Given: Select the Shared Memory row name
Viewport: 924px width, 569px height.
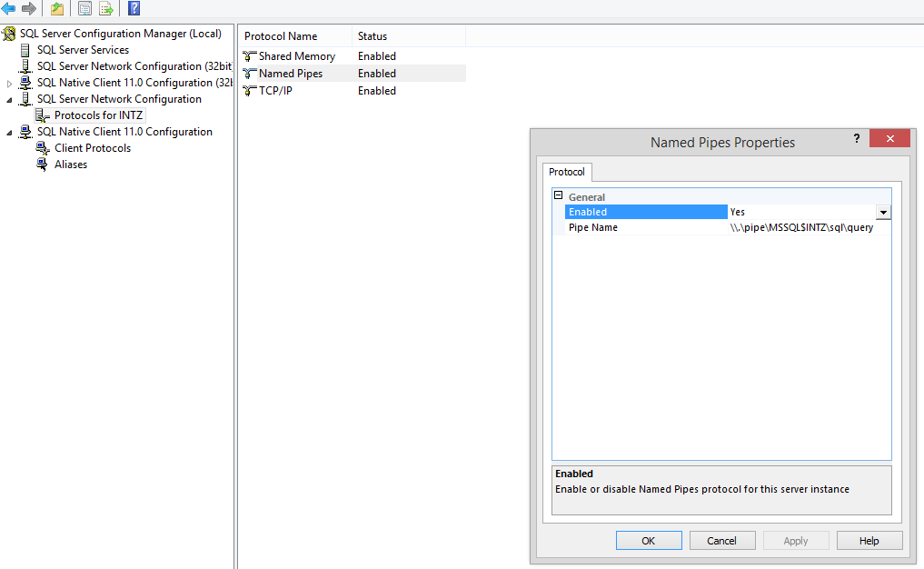Looking at the screenshot, I should coord(297,56).
